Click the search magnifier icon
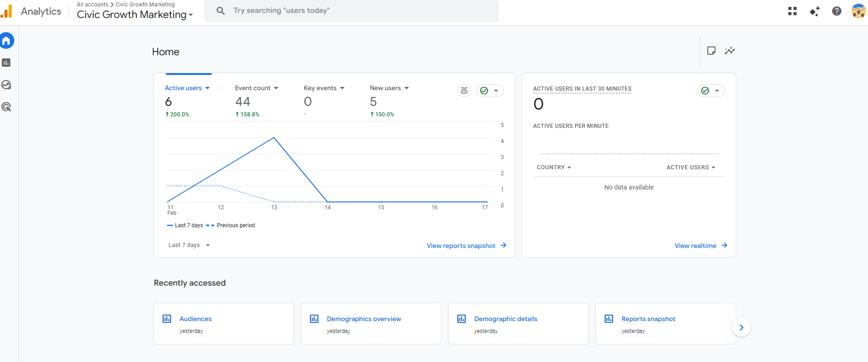The width and height of the screenshot is (868, 362). click(221, 11)
